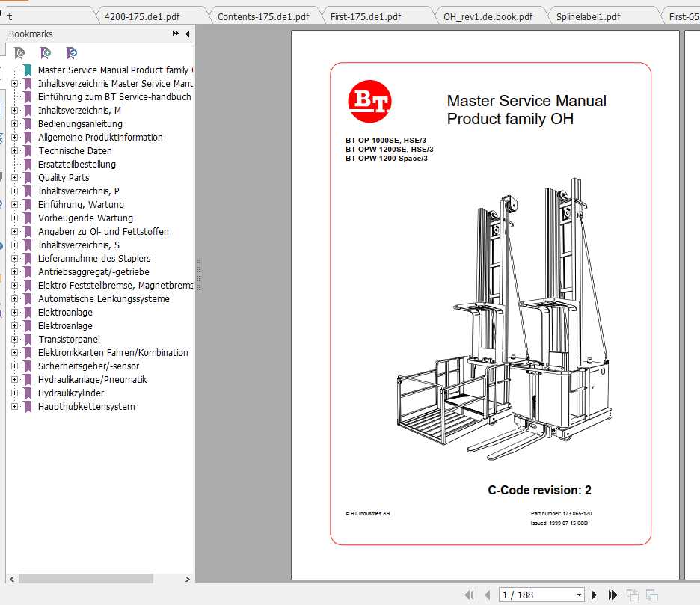Click the panel splitter grip handle
Viewport: 700px width, 605px height.
coord(199,275)
